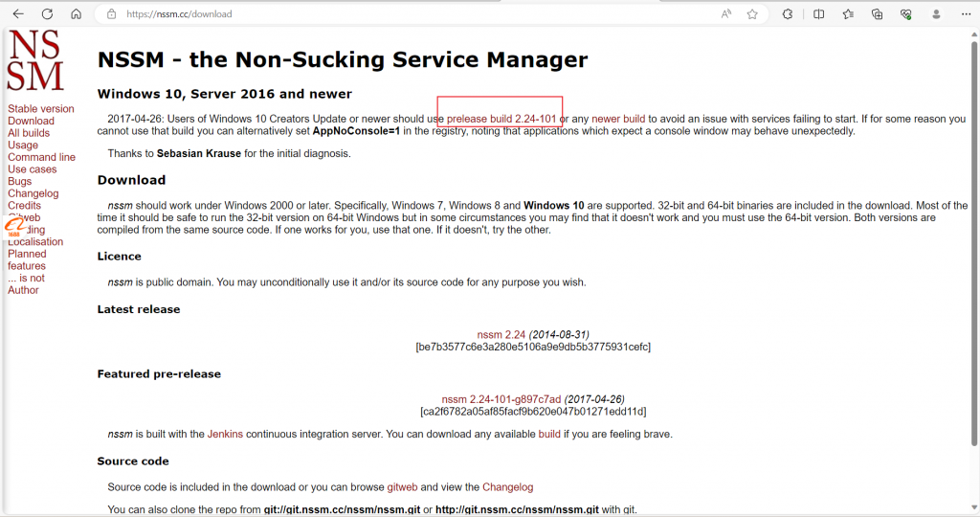Open the Collections icon in toolbar
This screenshot has width=980, height=517.
coord(877,14)
